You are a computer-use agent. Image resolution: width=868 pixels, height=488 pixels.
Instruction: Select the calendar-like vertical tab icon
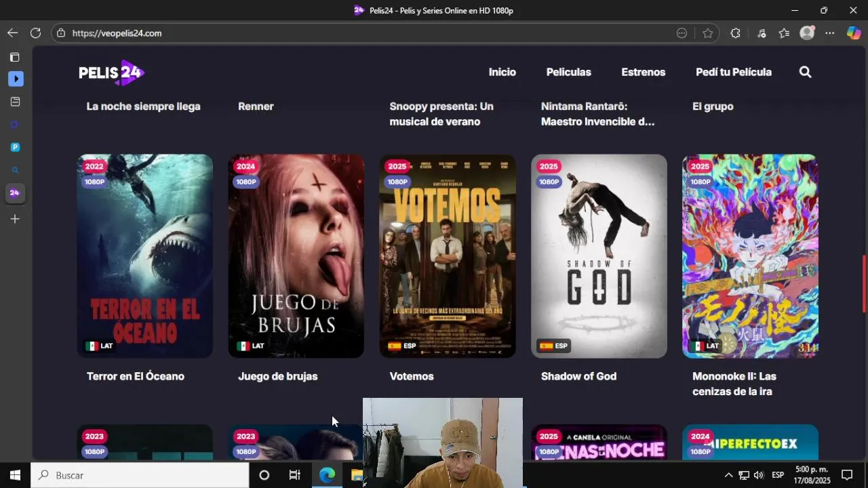15,102
